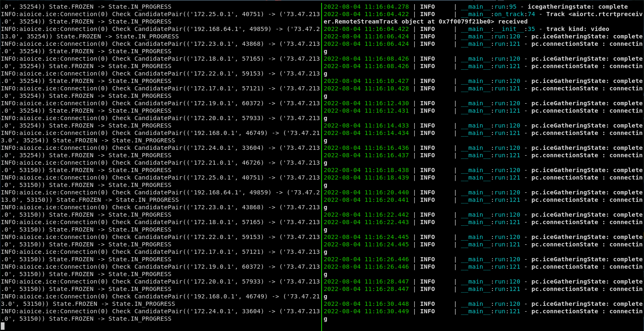
Task: Select the timestamp '11:16:22.442'
Action: coord(387,215)
